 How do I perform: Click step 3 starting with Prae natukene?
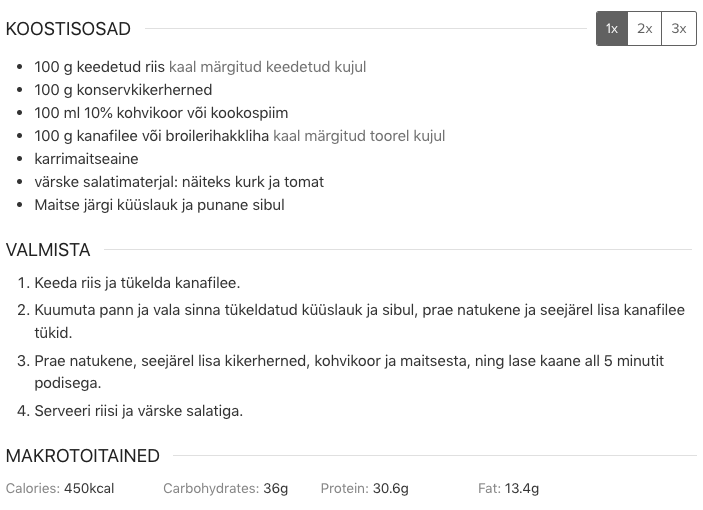pos(349,372)
